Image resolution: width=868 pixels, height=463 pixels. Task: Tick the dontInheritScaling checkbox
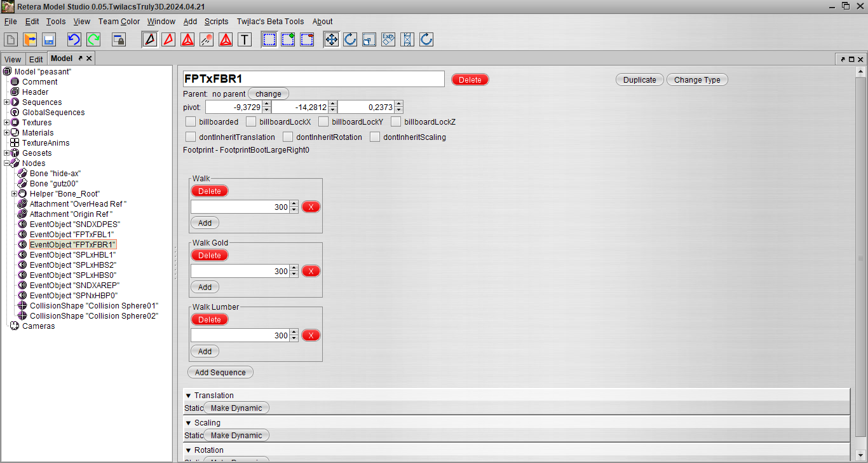pyautogui.click(x=375, y=137)
